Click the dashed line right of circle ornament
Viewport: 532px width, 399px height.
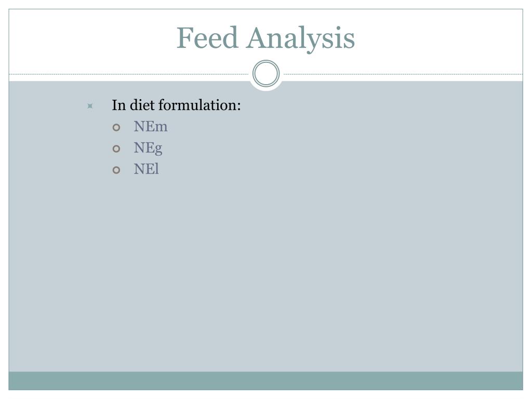pyautogui.click(x=403, y=74)
